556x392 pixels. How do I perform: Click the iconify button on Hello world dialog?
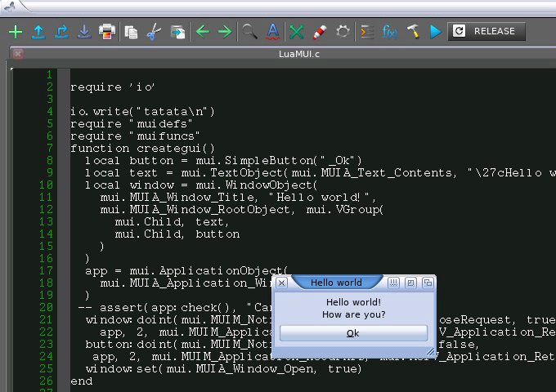pyautogui.click(x=393, y=283)
